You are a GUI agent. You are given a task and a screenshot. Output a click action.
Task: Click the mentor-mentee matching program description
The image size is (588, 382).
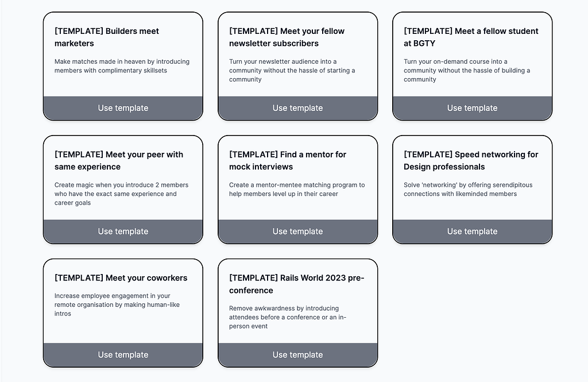coord(297,190)
